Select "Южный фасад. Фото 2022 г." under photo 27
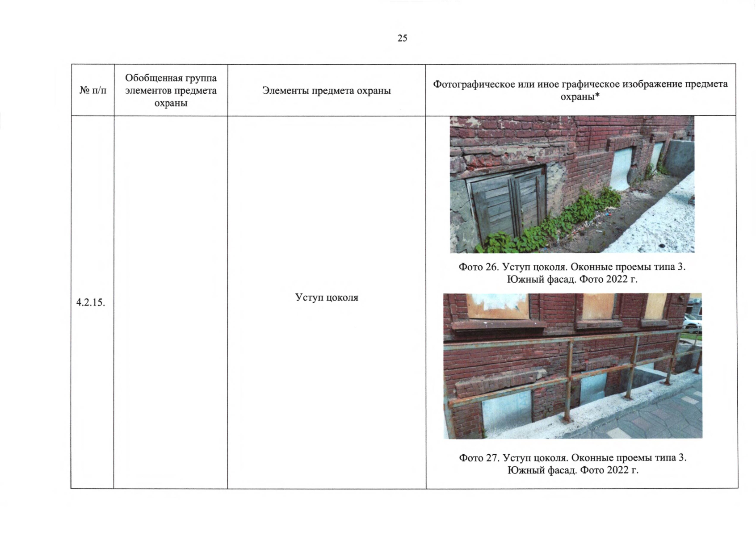 [572, 470]
